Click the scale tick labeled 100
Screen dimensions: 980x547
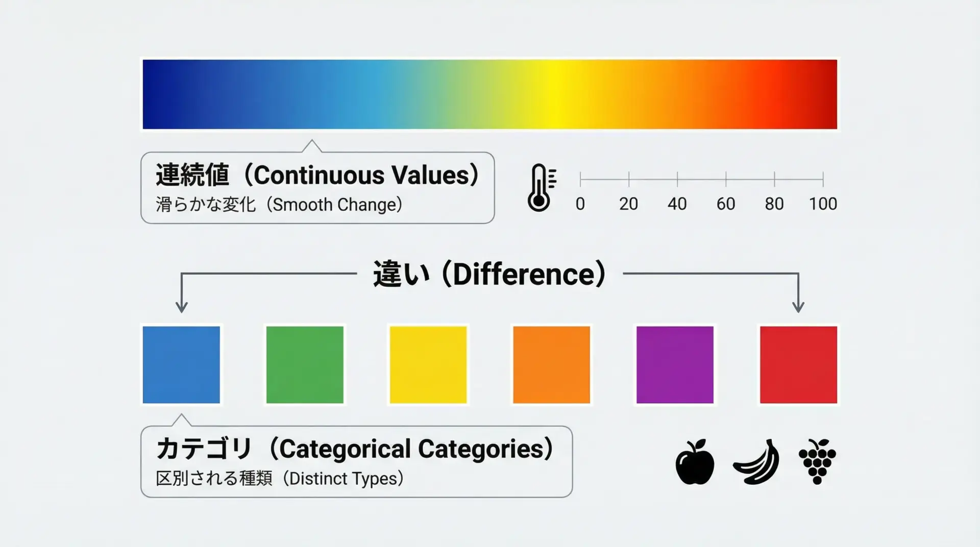(x=823, y=179)
